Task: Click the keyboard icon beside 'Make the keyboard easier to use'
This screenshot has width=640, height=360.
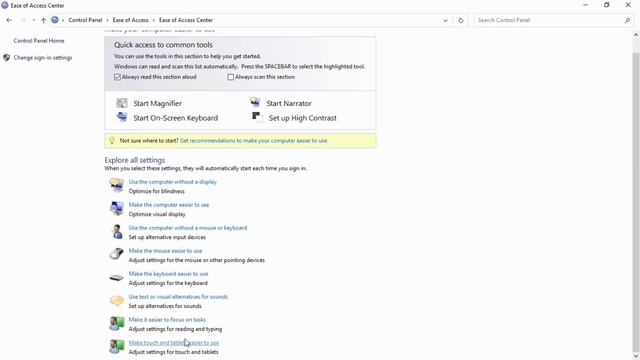Action: tap(116, 278)
